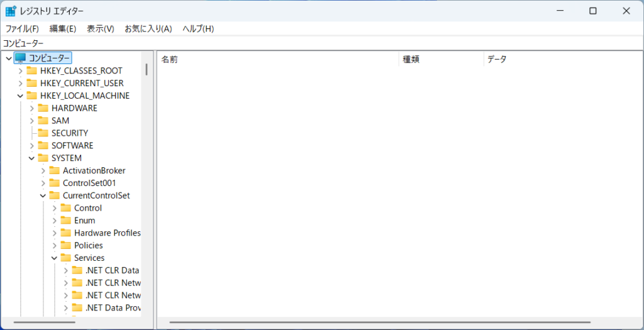The width and height of the screenshot is (644, 330).
Task: Select the コンピューター computer icon in tree
Action: pos(21,58)
